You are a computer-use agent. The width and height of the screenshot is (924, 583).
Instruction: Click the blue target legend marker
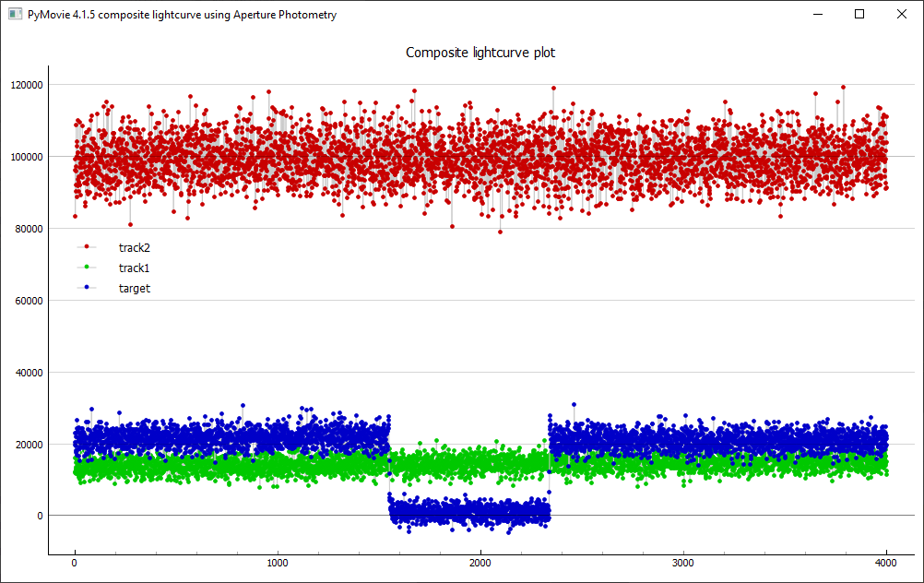(87, 288)
